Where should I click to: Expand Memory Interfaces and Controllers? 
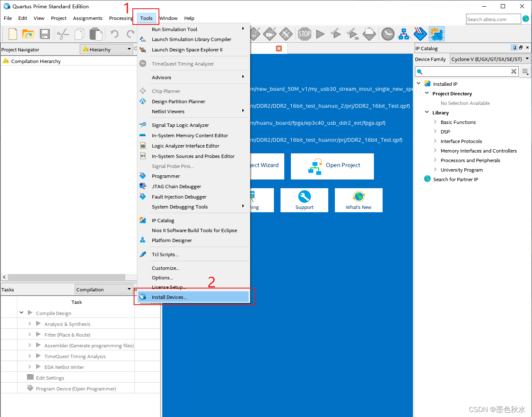point(435,150)
